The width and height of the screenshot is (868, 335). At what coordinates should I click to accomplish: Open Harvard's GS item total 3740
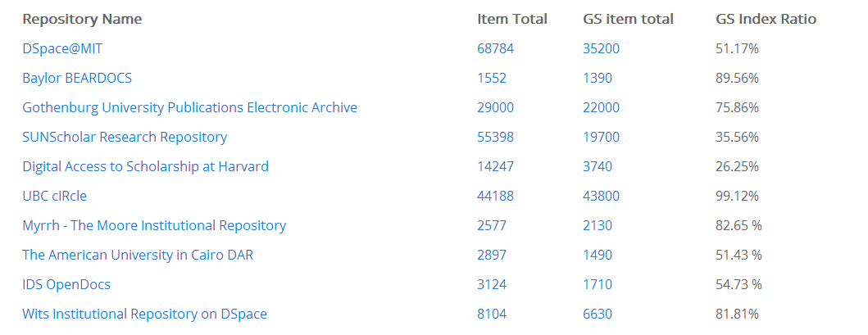point(598,166)
